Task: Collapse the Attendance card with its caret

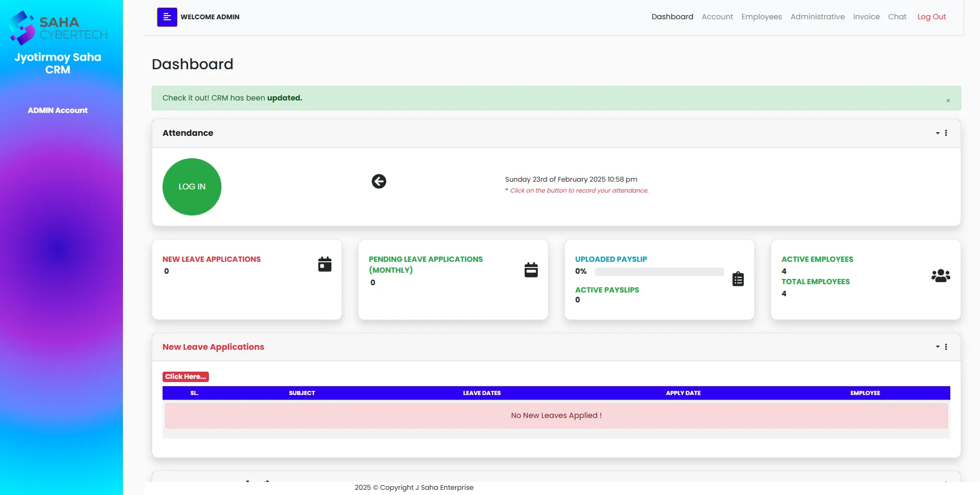Action: [x=936, y=133]
